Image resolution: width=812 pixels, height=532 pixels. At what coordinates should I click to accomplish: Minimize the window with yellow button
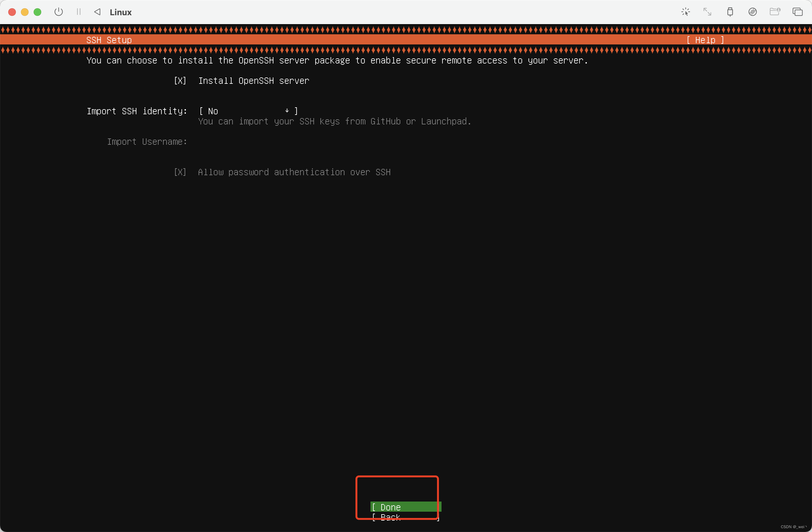tap(24, 12)
